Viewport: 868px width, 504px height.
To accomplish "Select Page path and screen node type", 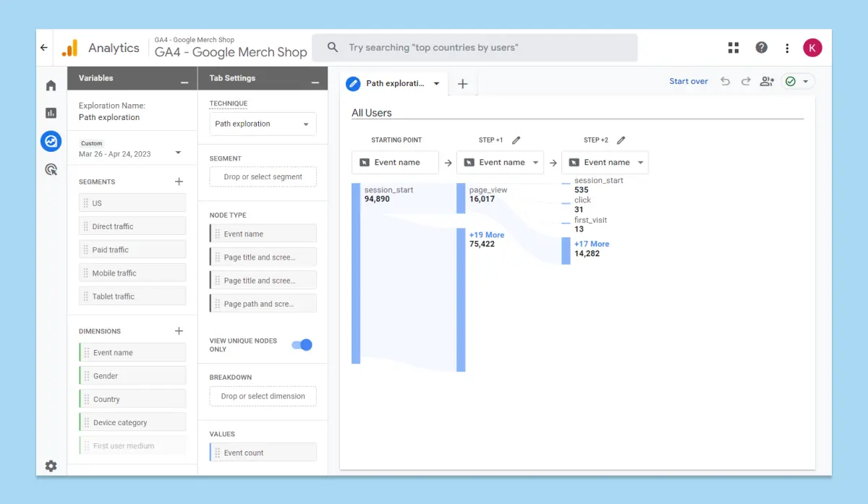I will [263, 304].
